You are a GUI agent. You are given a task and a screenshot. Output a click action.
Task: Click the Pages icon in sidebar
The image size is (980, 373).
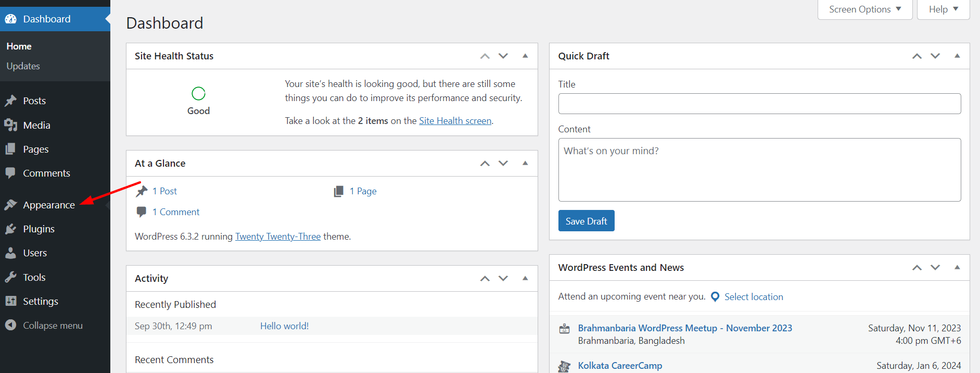pyautogui.click(x=10, y=149)
